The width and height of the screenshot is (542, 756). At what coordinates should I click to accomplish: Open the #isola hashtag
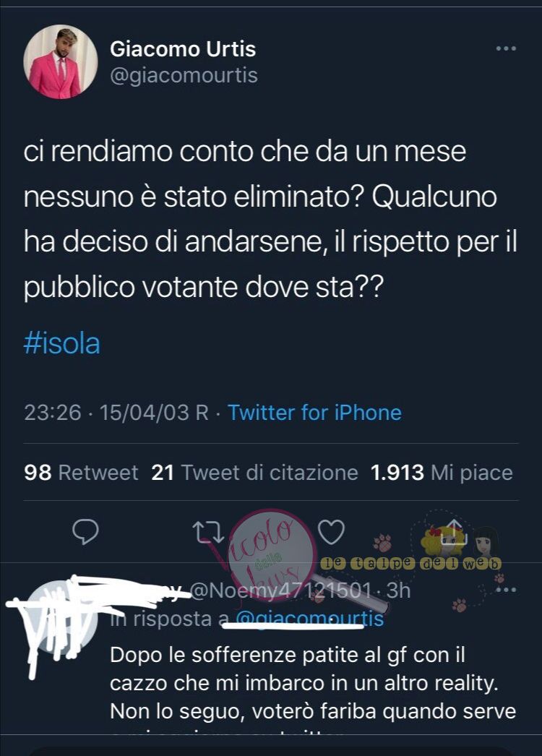pos(61,344)
